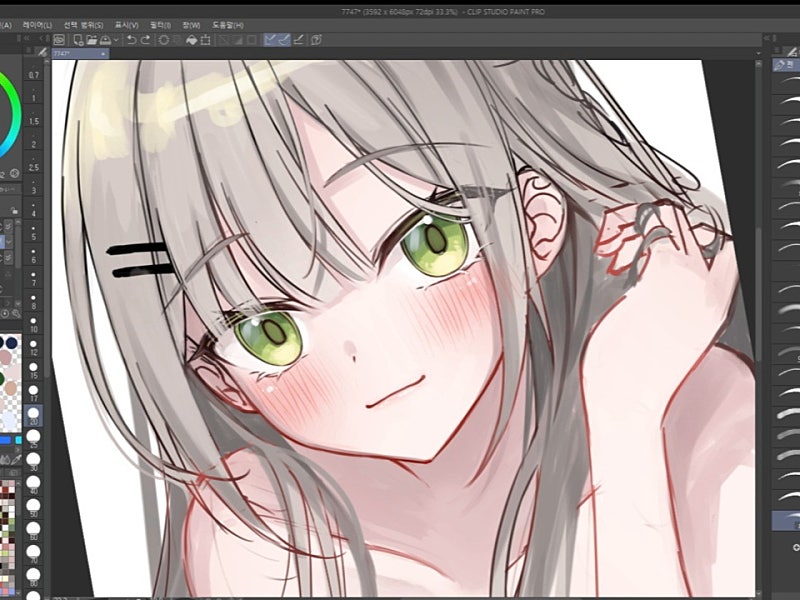Open the 도움말(H) Help menu

[x=228, y=24]
